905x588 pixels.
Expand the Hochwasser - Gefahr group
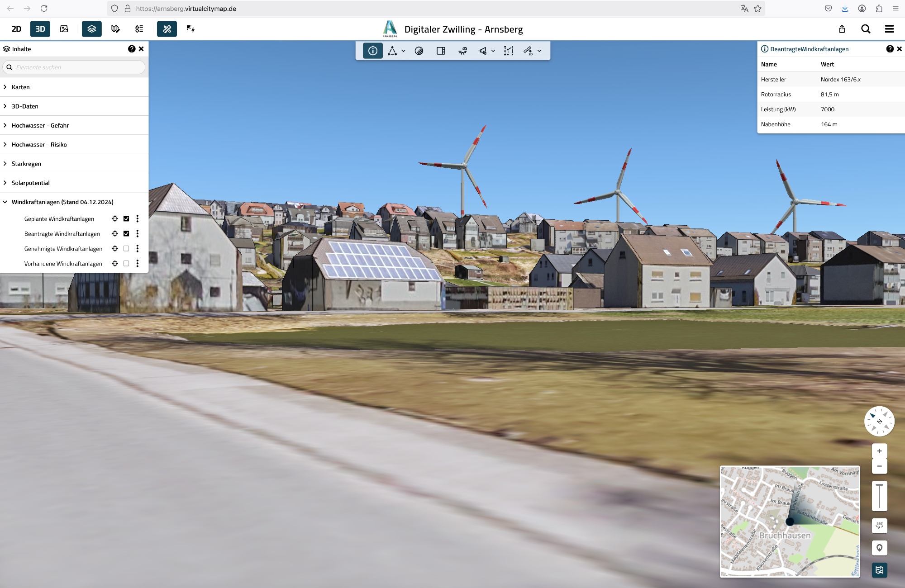coord(5,125)
